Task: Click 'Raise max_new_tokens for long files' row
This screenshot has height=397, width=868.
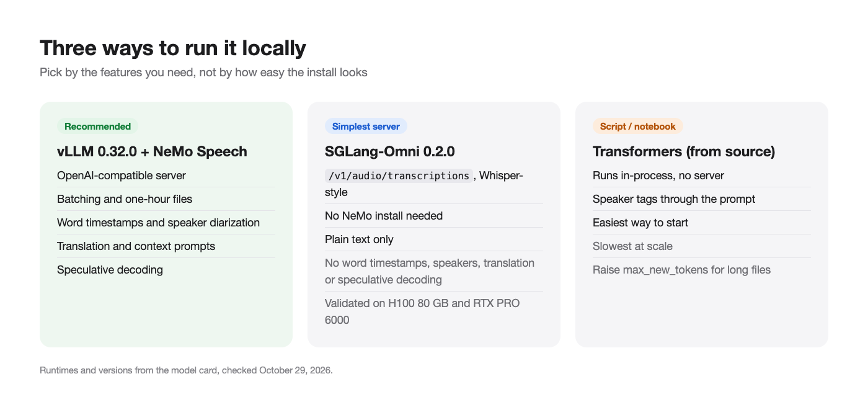Action: [x=702, y=270]
